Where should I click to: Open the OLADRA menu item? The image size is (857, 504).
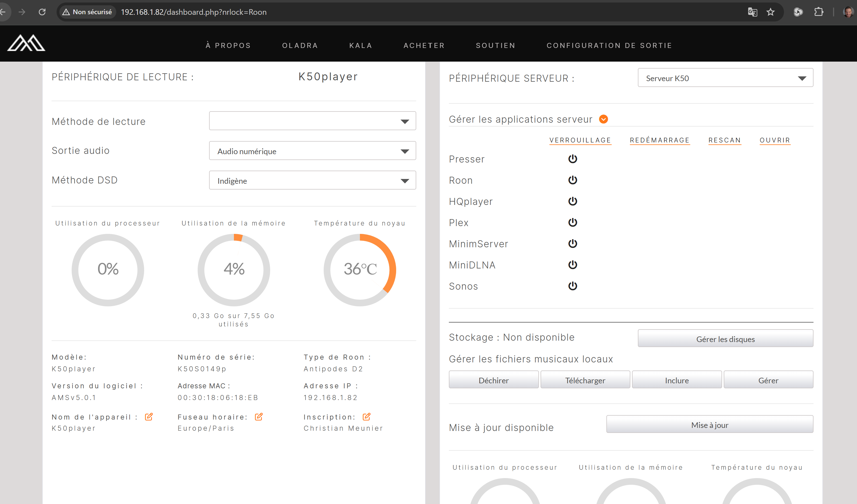point(300,45)
